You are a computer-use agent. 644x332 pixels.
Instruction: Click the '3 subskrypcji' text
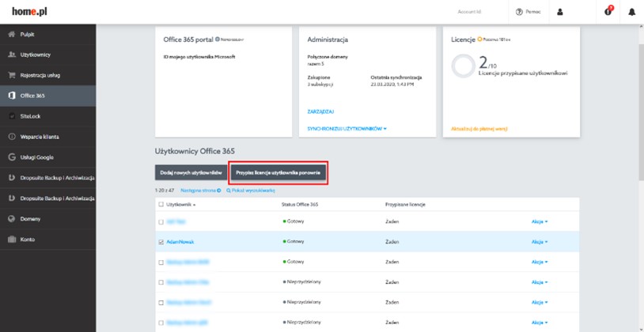320,85
